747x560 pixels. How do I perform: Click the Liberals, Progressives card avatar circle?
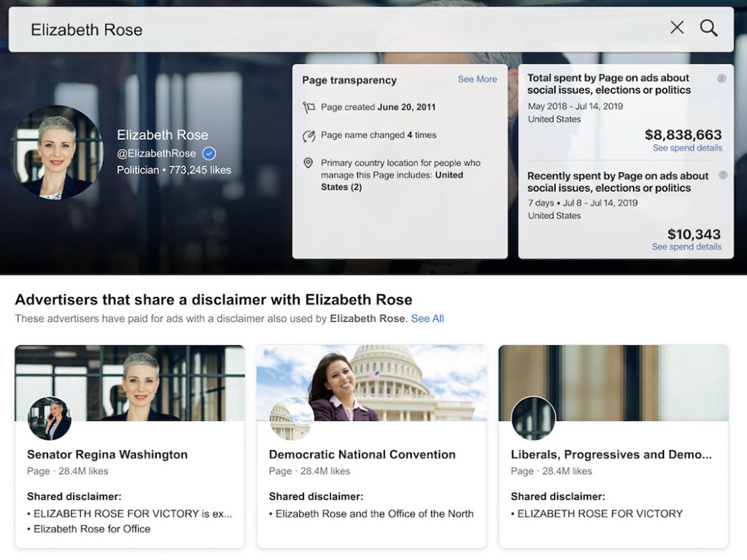533,418
